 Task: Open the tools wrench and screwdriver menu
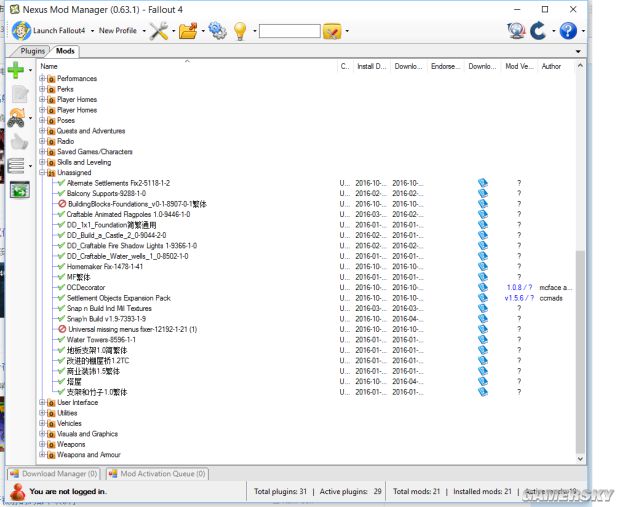159,31
